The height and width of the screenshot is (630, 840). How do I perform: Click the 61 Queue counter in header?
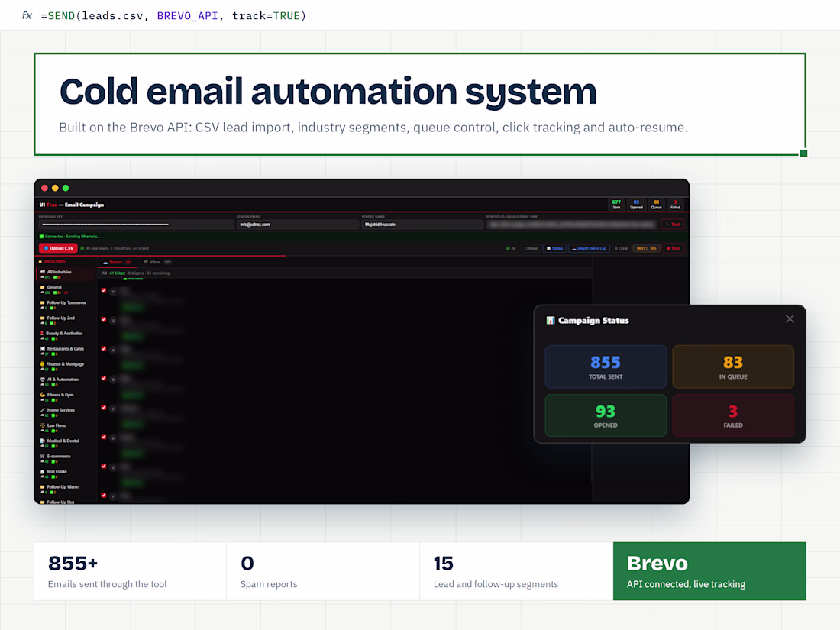[x=656, y=205]
